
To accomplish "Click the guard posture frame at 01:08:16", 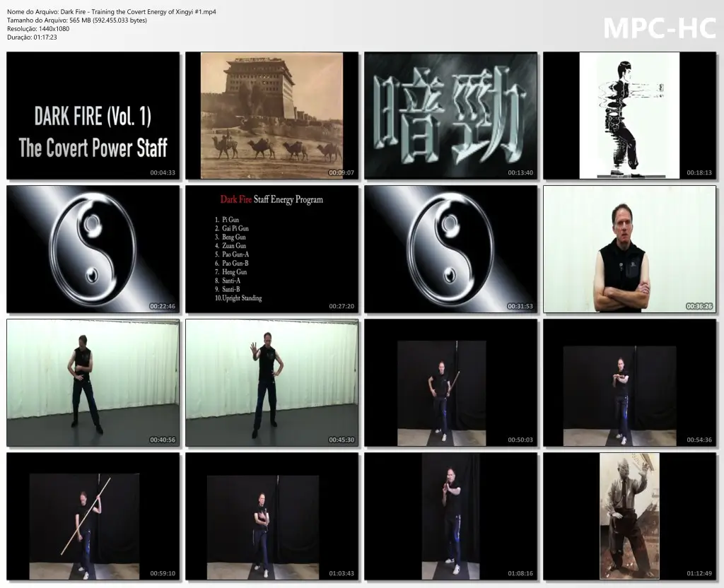I will click(450, 516).
